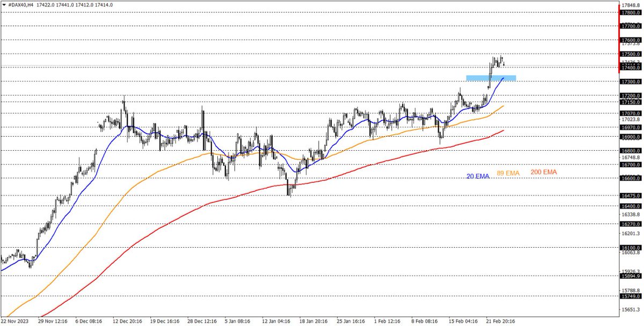Click the 12 Dec 20:16 time label
The height and width of the screenshot is (326, 644).
[127, 321]
